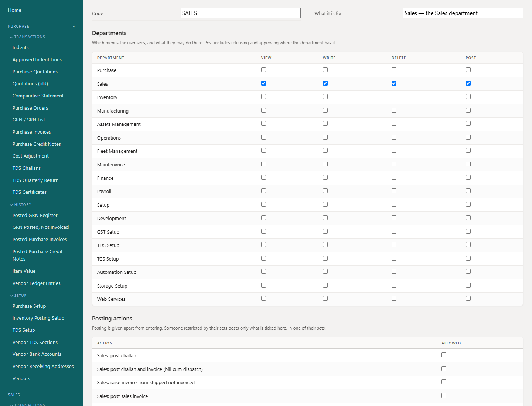
Task: Collapse the Transactions section under Purchase
Action: tap(27, 37)
